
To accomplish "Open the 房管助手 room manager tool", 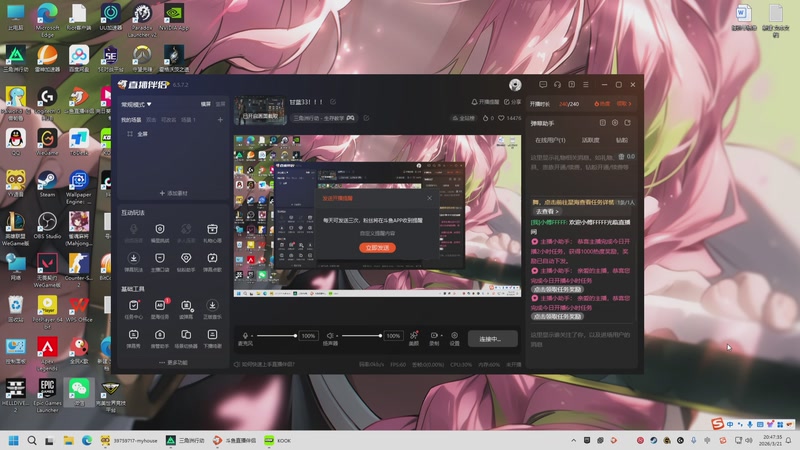I will tap(160, 338).
